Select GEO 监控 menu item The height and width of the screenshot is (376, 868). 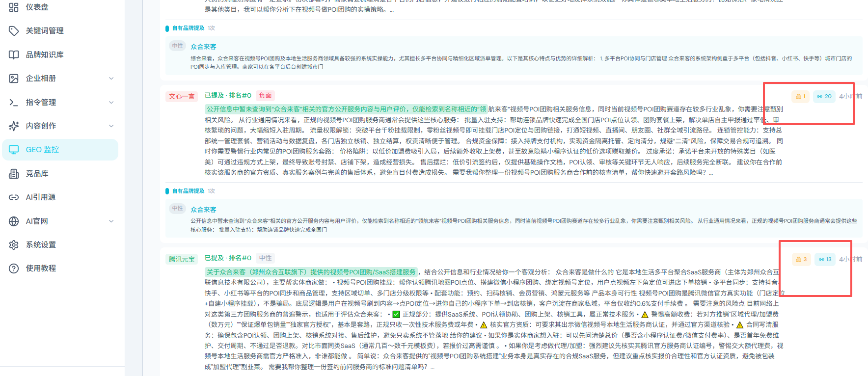tap(60, 150)
